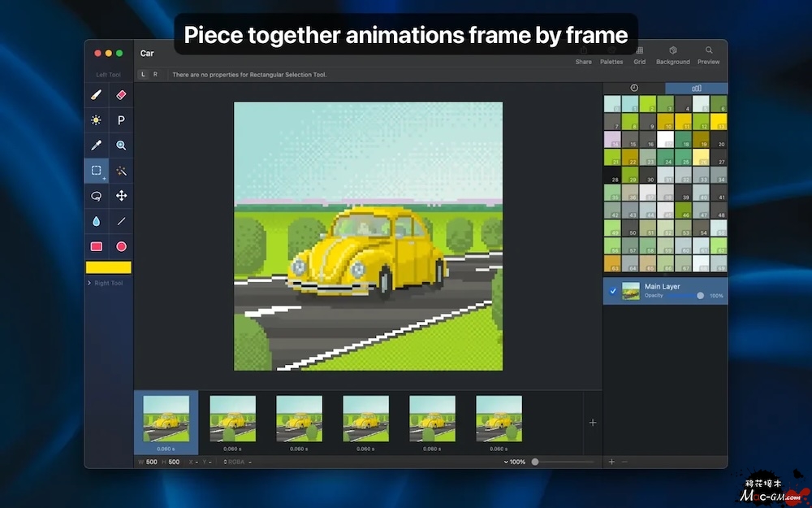Open the Palettes toolbar option
Image resolution: width=812 pixels, height=508 pixels.
611,55
